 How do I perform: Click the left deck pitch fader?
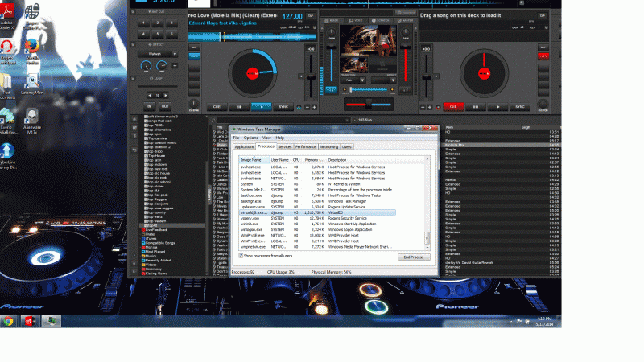point(311,76)
